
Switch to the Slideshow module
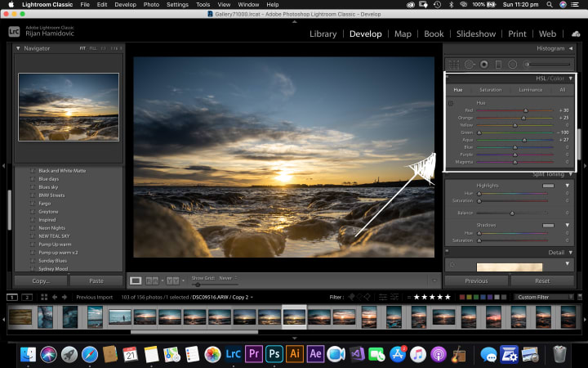(x=476, y=34)
